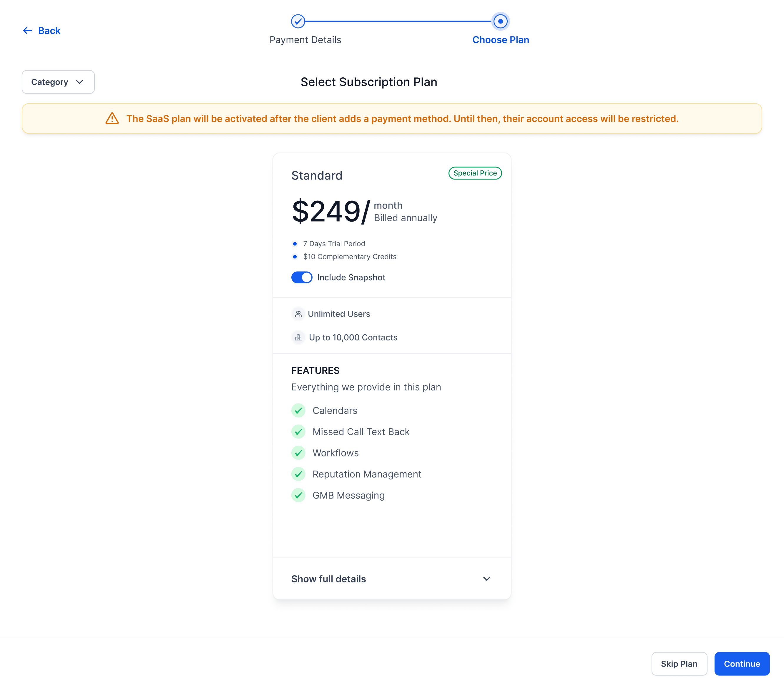Image resolution: width=784 pixels, height=691 pixels.
Task: Click the contacts building icon
Action: [298, 338]
